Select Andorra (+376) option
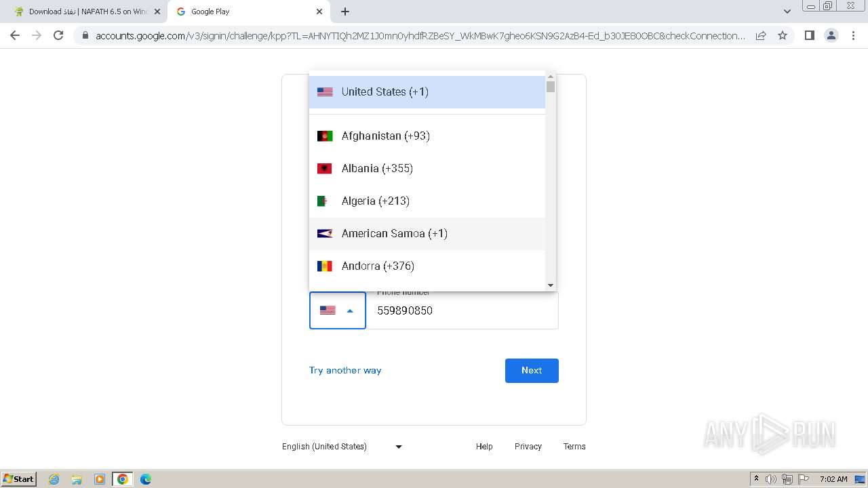Screen dimensions: 868x488 [427, 266]
